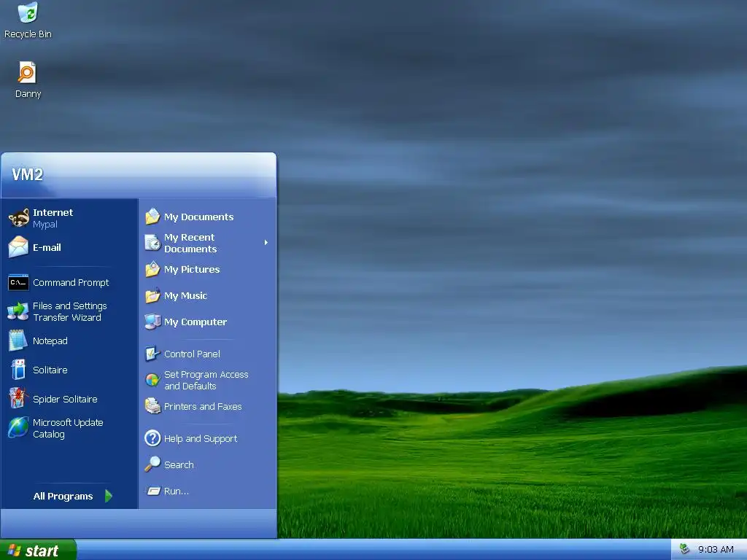Select Printers and Faxes label

(x=203, y=407)
